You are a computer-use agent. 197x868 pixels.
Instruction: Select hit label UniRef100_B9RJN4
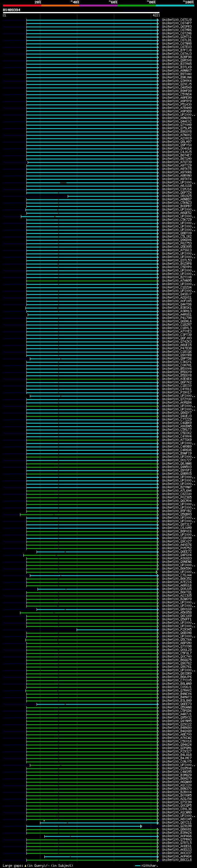tap(177, 77)
